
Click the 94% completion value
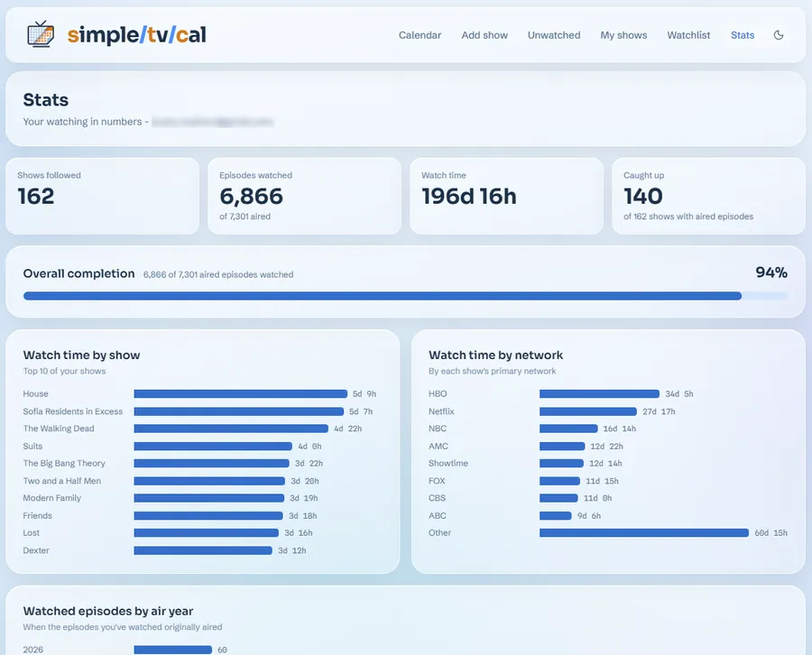tap(771, 272)
